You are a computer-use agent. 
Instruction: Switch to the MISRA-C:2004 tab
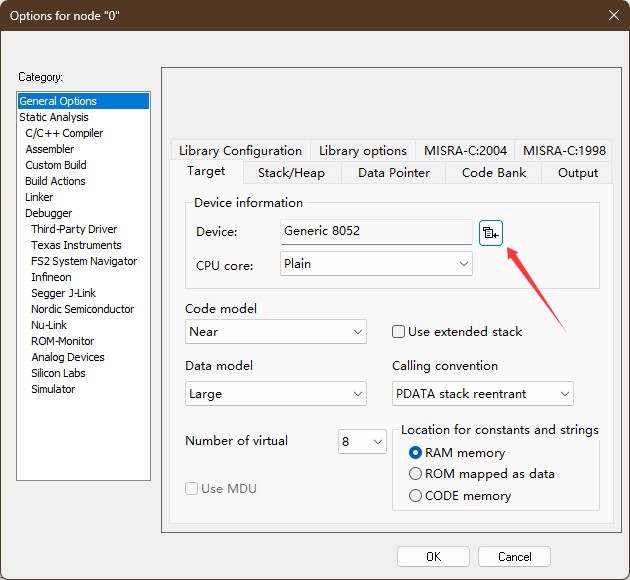click(x=465, y=151)
